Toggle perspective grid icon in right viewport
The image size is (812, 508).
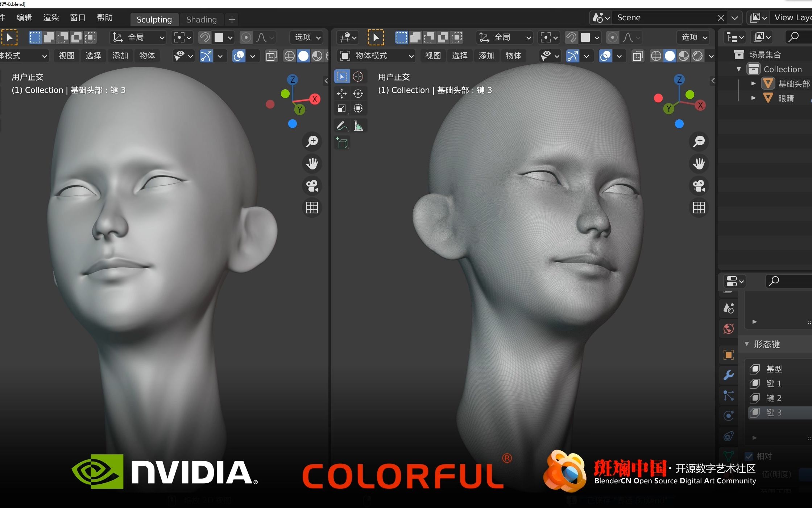699,208
